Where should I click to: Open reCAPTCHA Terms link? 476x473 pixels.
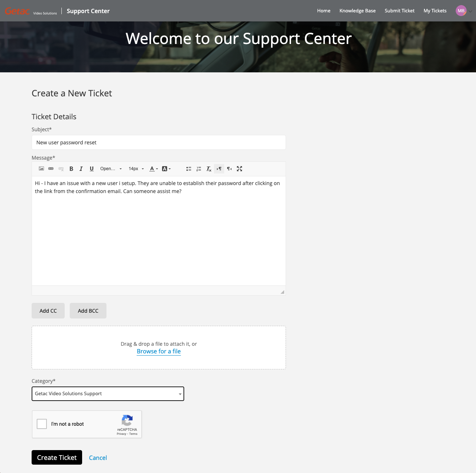[x=133, y=434]
